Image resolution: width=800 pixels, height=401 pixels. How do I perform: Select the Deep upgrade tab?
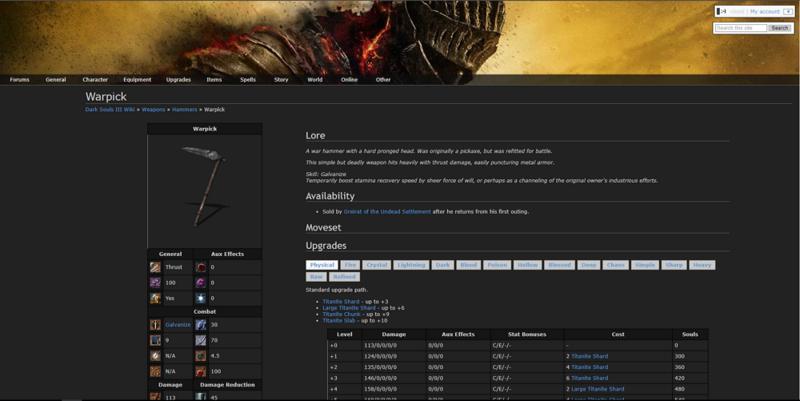click(x=589, y=265)
